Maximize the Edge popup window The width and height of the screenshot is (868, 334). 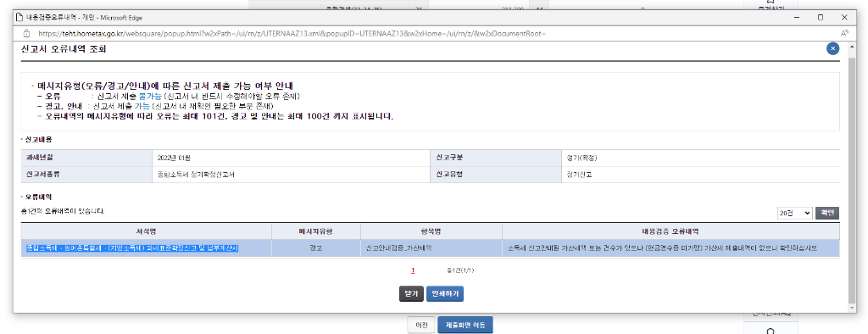821,17
